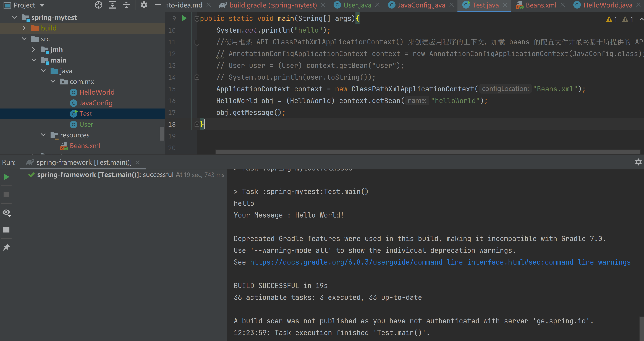Click the helloWorld string on line 16

(455, 101)
